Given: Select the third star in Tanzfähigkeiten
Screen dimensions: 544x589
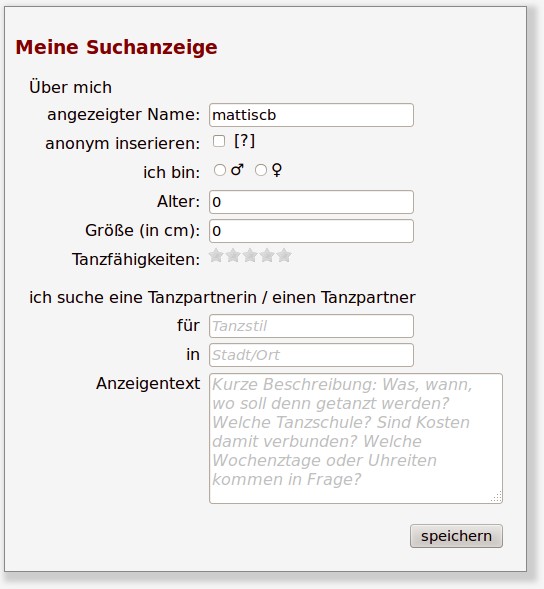Looking at the screenshot, I should click(x=250, y=255).
